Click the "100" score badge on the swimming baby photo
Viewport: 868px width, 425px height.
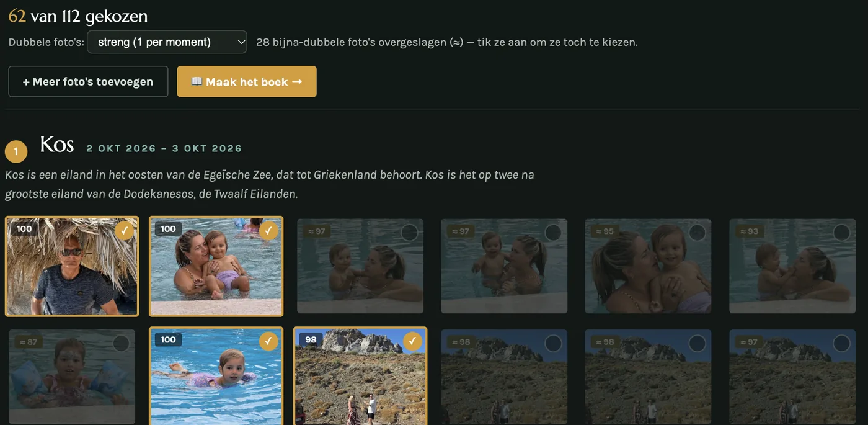click(x=168, y=339)
